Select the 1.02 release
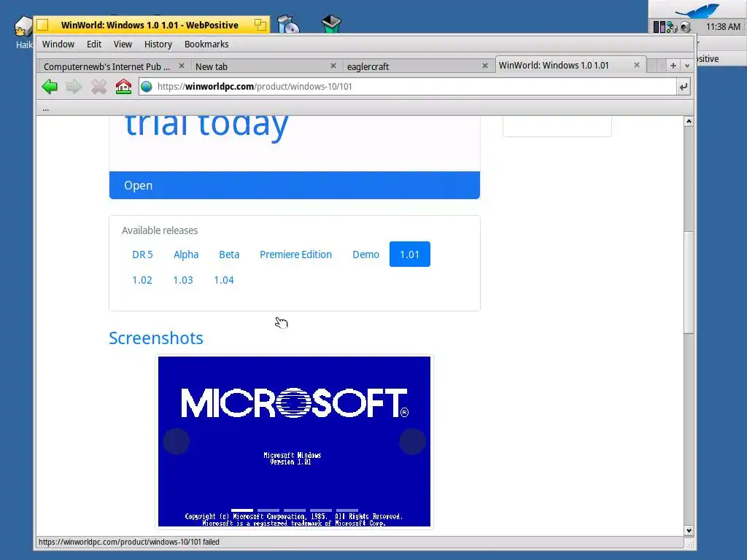Image resolution: width=747 pixels, height=560 pixels. pos(142,280)
